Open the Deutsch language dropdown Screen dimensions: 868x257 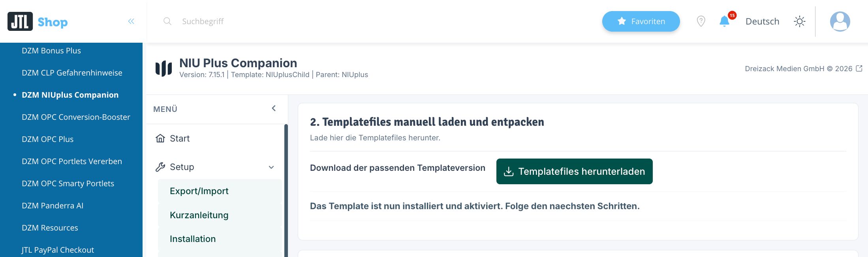tap(762, 21)
